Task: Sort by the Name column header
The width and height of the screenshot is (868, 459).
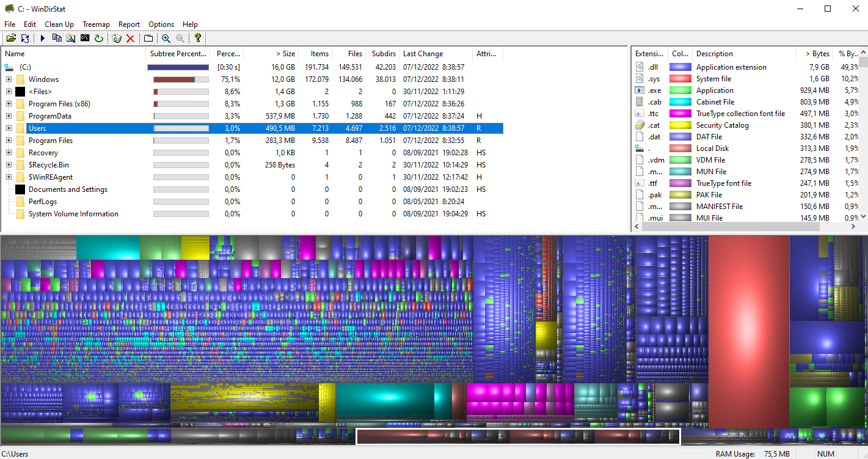Action: [x=73, y=54]
